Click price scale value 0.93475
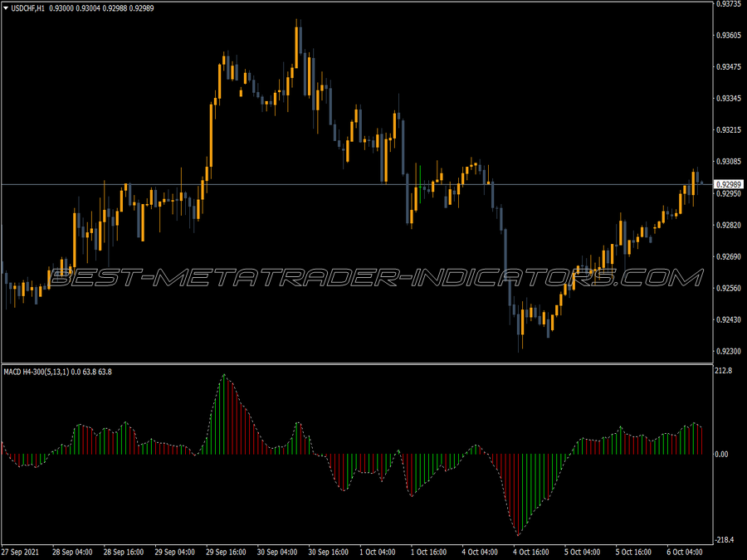The image size is (747, 560). [729, 66]
